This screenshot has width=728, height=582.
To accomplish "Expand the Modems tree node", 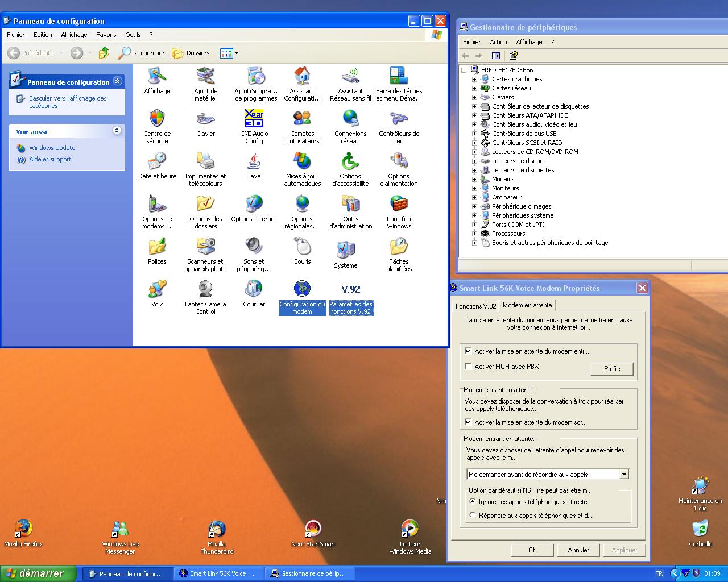I will [x=474, y=179].
